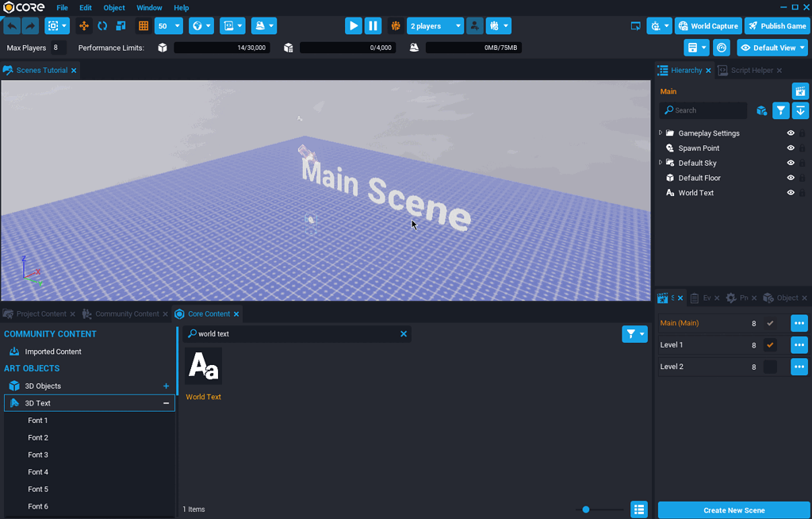The image size is (812, 519).
Task: Click the Pause preview icon
Action: coord(373,25)
